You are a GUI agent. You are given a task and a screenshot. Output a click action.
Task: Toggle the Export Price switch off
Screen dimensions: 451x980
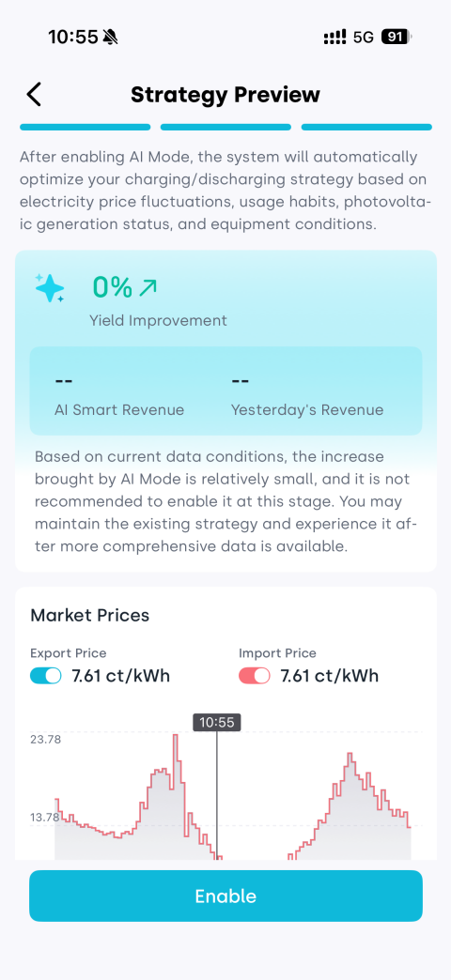(46, 676)
